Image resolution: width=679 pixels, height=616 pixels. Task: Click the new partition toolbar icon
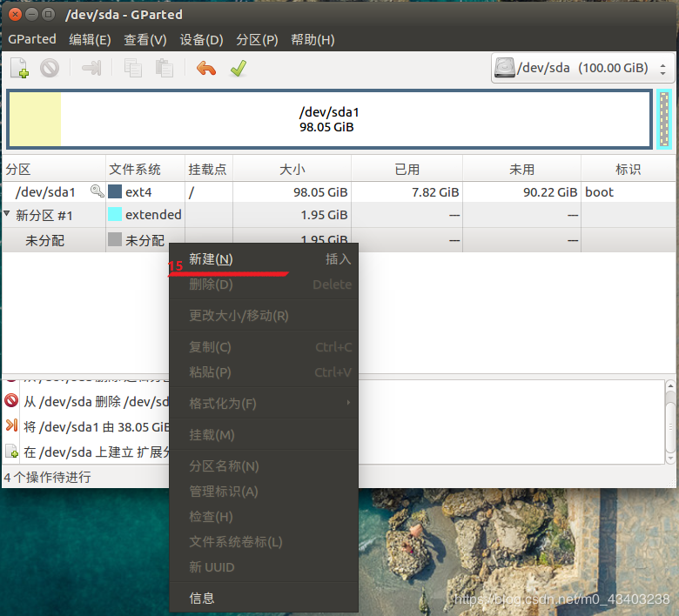pos(19,68)
